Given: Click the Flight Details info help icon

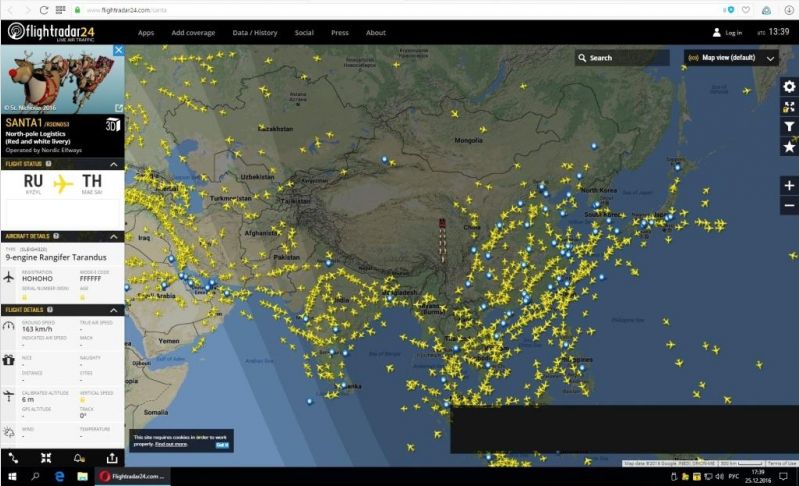Looking at the screenshot, I should [50, 310].
